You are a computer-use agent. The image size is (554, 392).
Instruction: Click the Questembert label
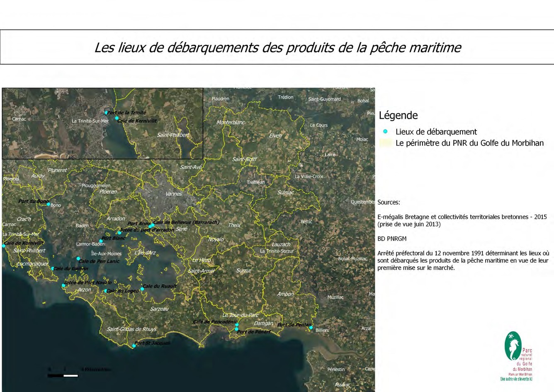coord(363,202)
